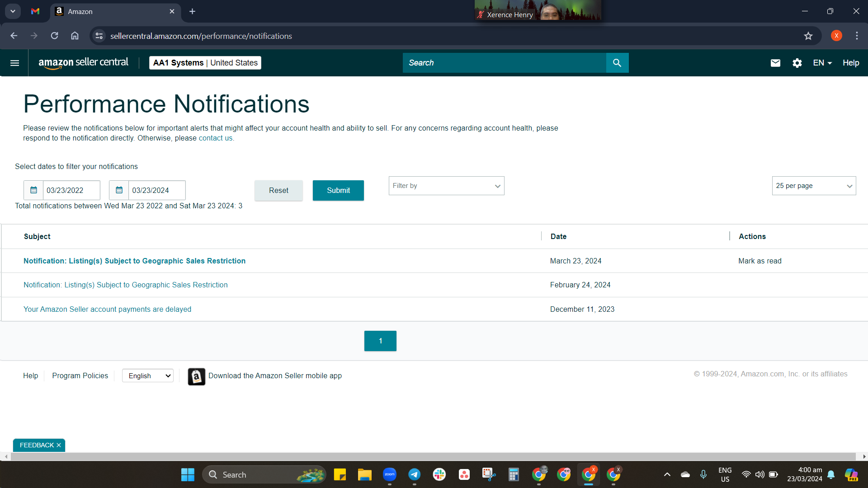This screenshot has width=868, height=488.
Task: Open Telegram from the taskbar
Action: [x=414, y=474]
